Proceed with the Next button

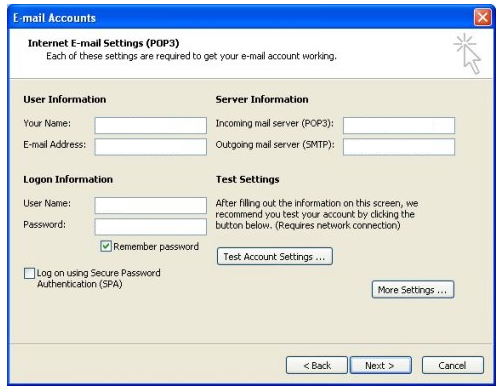pyautogui.click(x=381, y=365)
